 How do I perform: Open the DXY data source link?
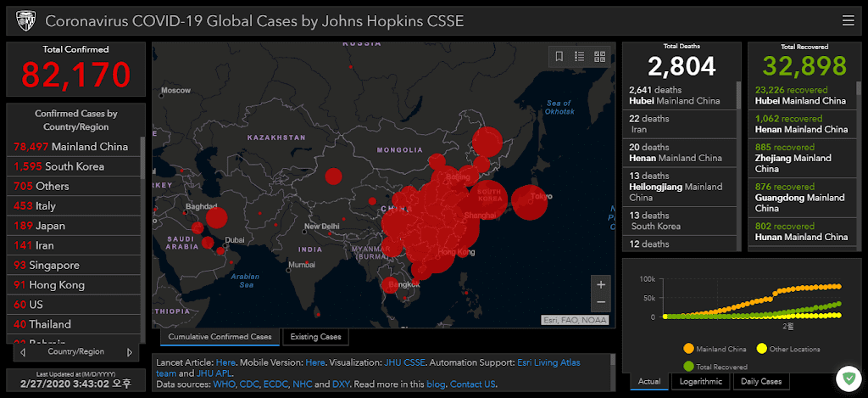pyautogui.click(x=341, y=384)
